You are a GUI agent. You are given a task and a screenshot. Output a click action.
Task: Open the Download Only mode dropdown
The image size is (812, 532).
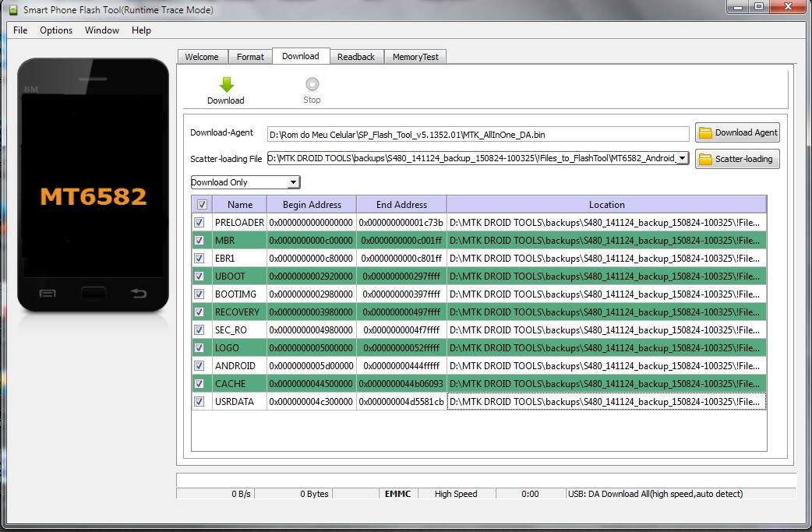tap(245, 182)
